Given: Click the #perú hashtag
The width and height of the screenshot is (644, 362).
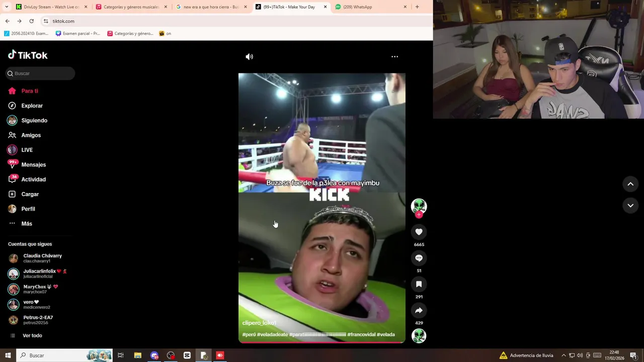Looking at the screenshot, I should click(x=249, y=334).
